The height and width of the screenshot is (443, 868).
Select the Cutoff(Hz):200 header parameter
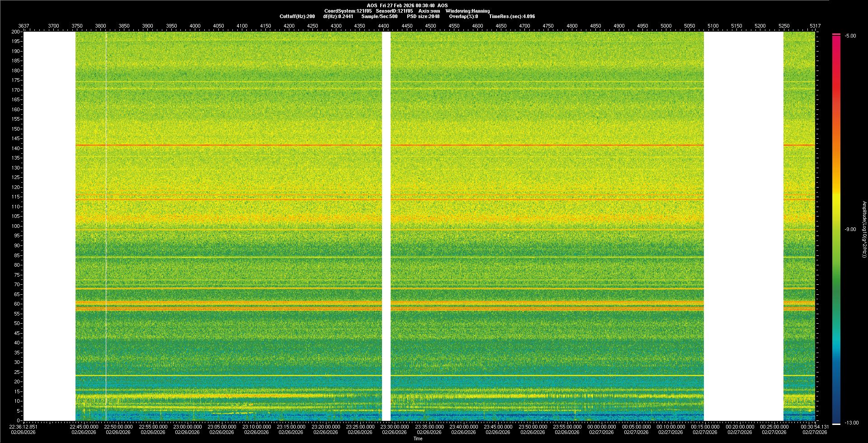(297, 16)
